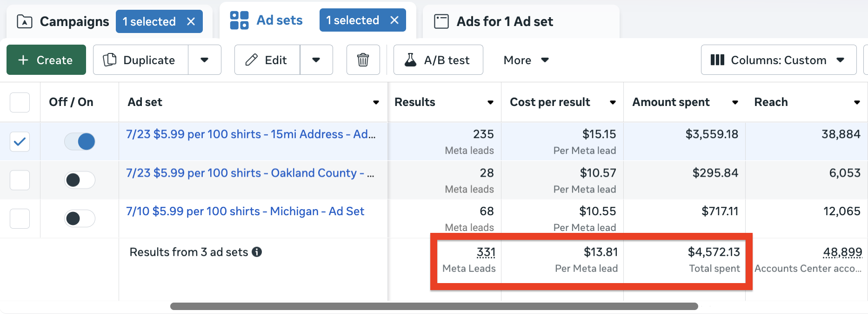Clear the Ad sets 1 selected filter X

tap(394, 20)
